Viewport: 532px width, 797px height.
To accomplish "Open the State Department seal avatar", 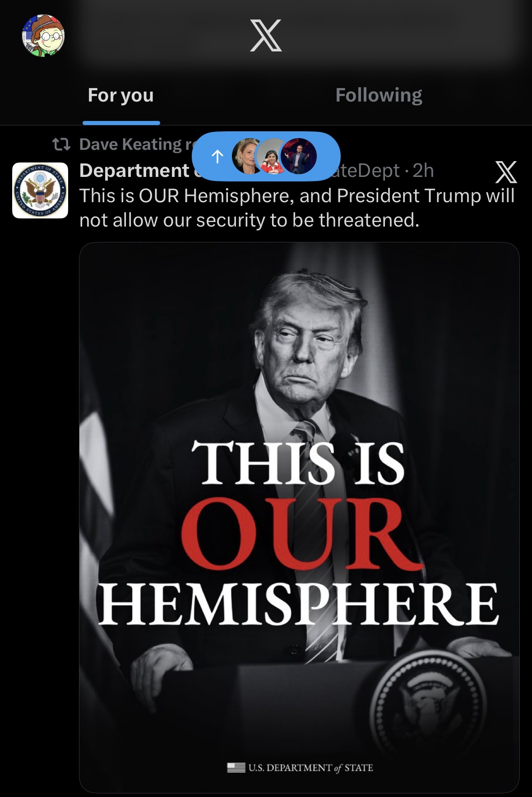I will tap(40, 190).
